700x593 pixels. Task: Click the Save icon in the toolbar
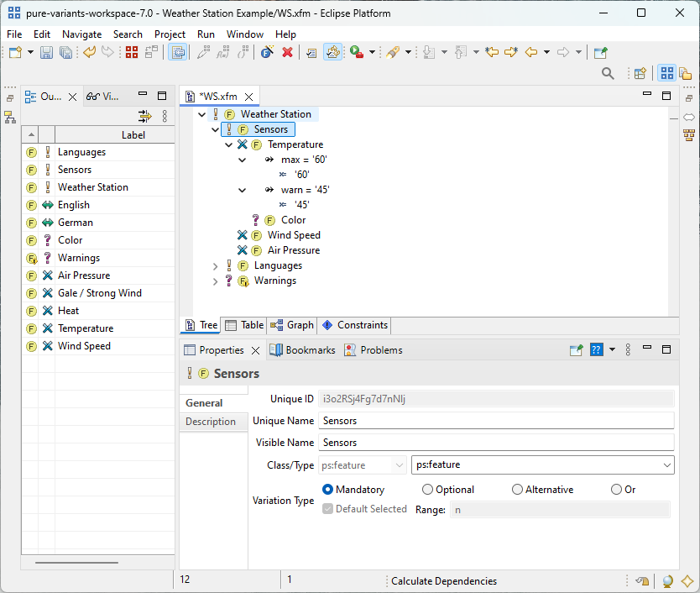(x=46, y=52)
